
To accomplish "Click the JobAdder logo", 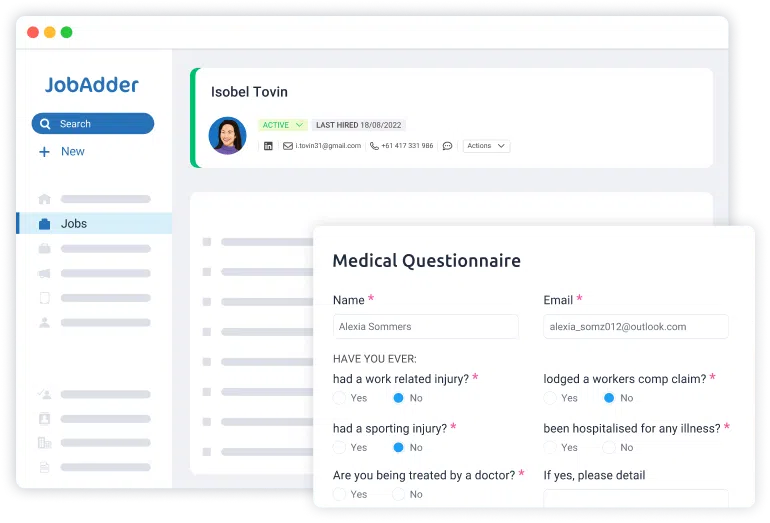I will click(92, 85).
